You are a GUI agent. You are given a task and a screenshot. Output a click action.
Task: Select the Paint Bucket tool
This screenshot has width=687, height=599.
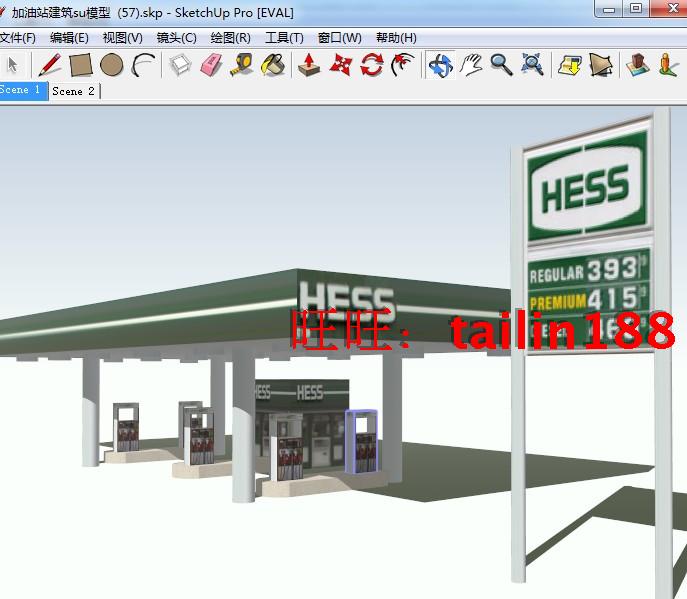[x=273, y=65]
